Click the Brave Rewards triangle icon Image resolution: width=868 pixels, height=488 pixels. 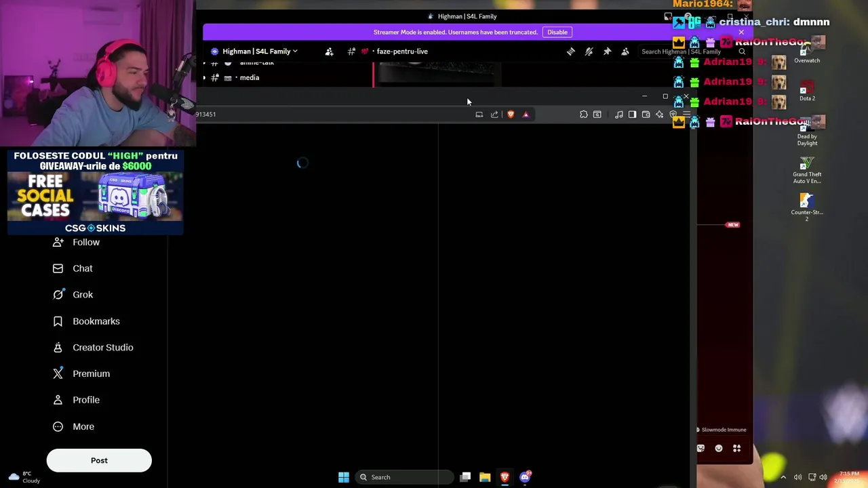[526, 115]
